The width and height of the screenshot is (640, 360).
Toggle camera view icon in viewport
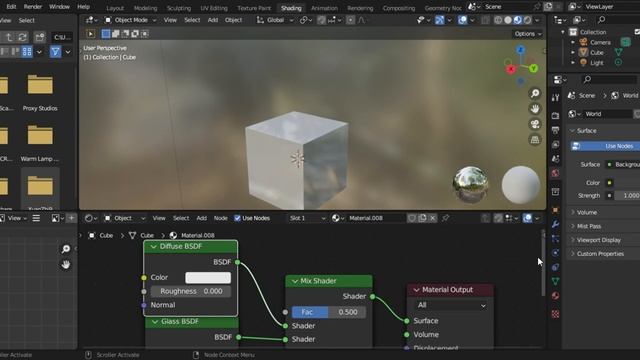pyautogui.click(x=535, y=124)
